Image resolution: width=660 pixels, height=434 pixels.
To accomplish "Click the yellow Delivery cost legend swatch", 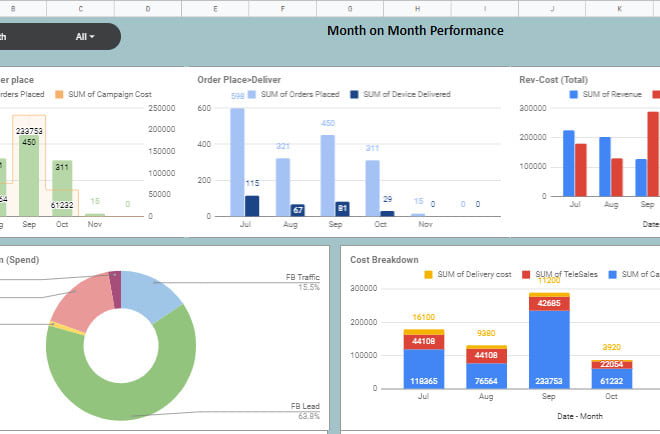I will [x=428, y=274].
